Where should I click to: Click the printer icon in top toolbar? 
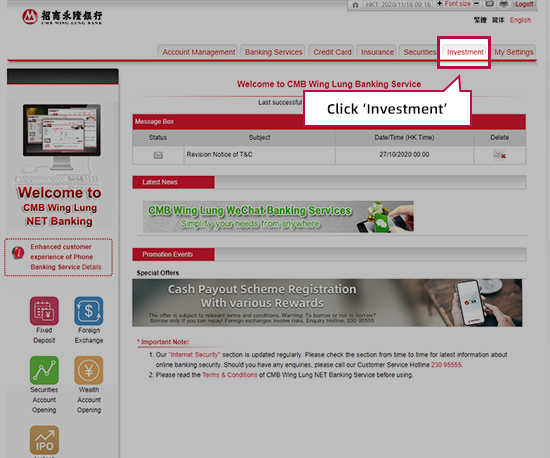[x=504, y=4]
